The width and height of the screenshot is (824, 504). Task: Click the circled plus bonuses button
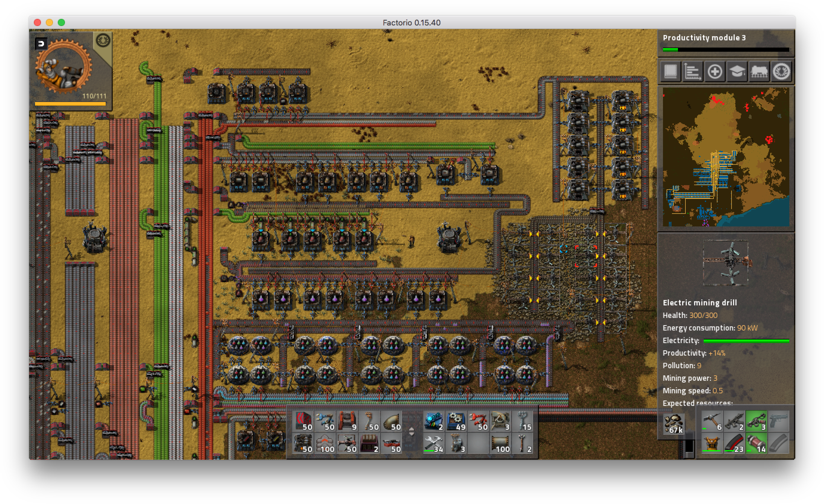tap(715, 71)
